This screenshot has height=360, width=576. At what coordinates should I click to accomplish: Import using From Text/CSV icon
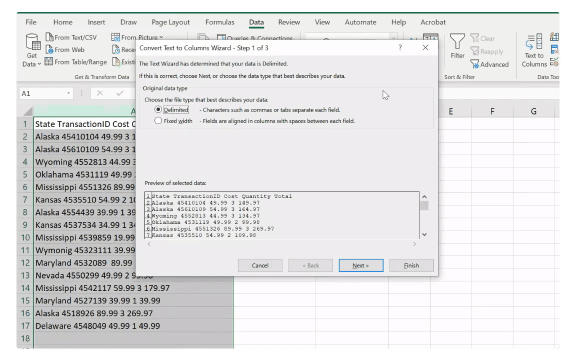pos(50,37)
